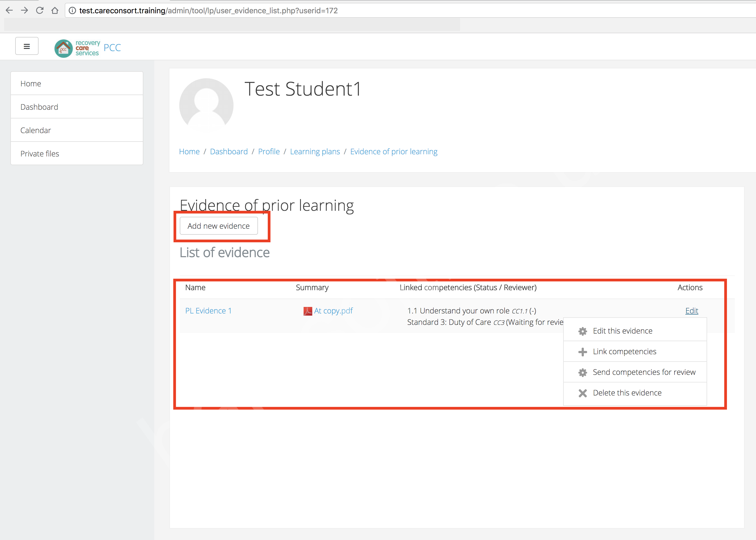Collapse the Edit actions dropdown
The height and width of the screenshot is (540, 756).
pyautogui.click(x=691, y=311)
